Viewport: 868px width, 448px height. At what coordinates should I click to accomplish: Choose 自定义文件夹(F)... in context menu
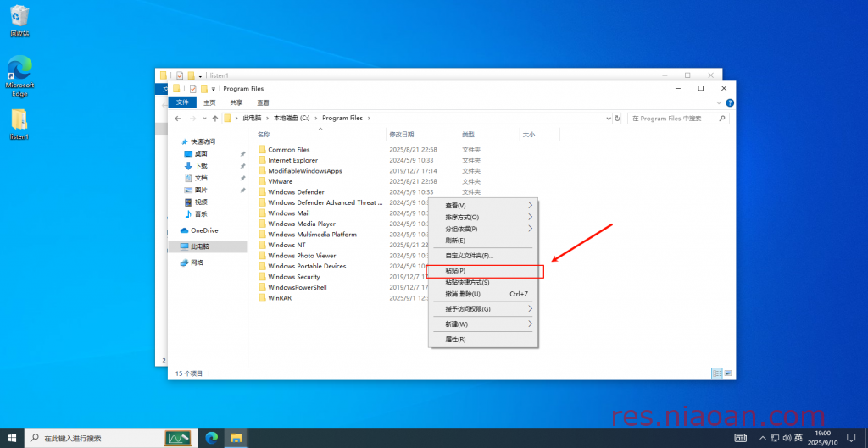click(x=482, y=256)
